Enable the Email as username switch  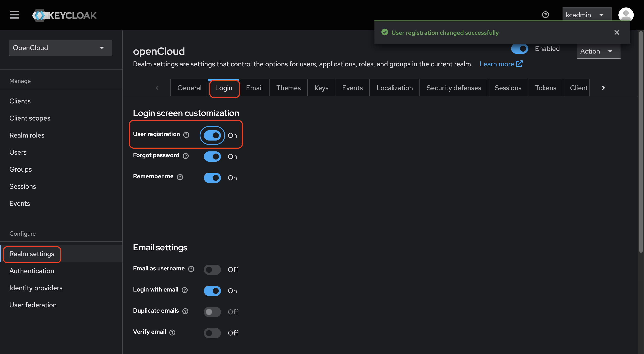point(212,270)
